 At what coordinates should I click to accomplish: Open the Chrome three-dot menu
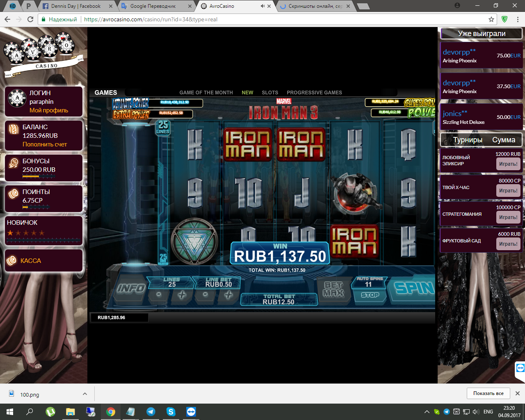click(518, 19)
